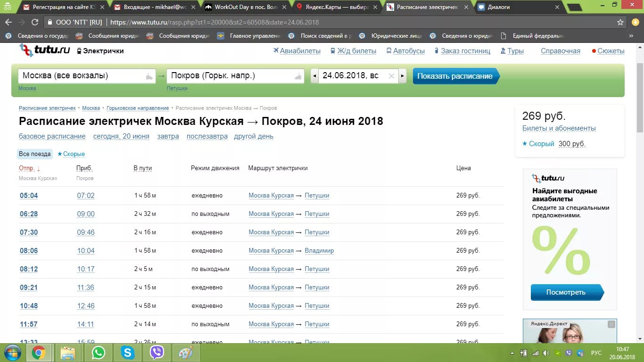Show hidden tray icons arrow
Screen dimensions: 644x362
pos(512,353)
